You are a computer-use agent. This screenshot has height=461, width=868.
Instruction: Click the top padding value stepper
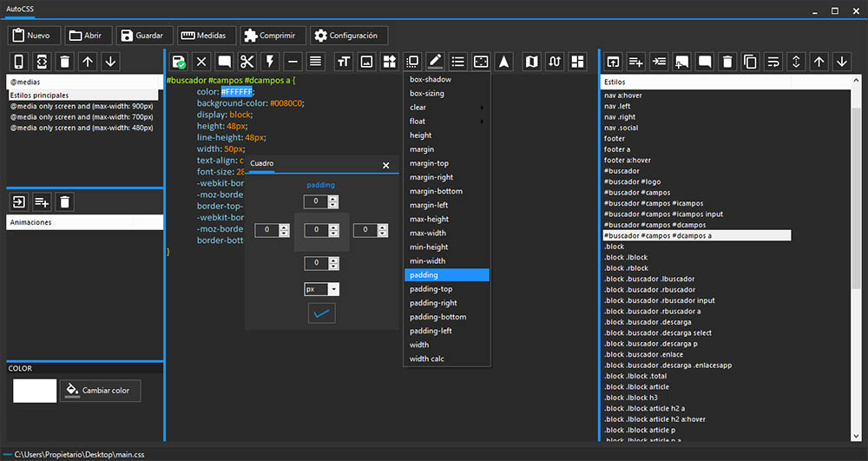[x=332, y=201]
